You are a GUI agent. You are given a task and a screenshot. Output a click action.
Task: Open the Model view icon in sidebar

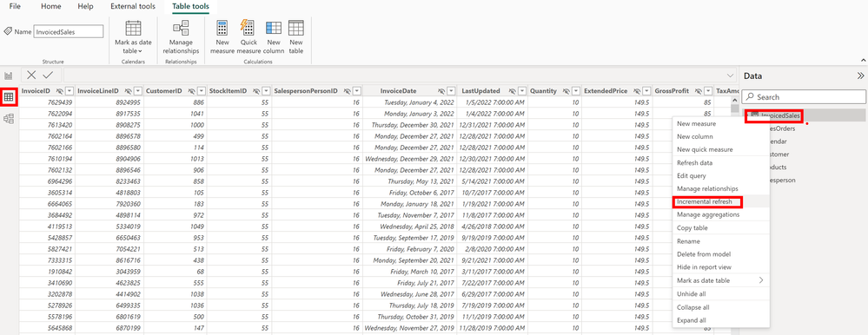point(9,118)
